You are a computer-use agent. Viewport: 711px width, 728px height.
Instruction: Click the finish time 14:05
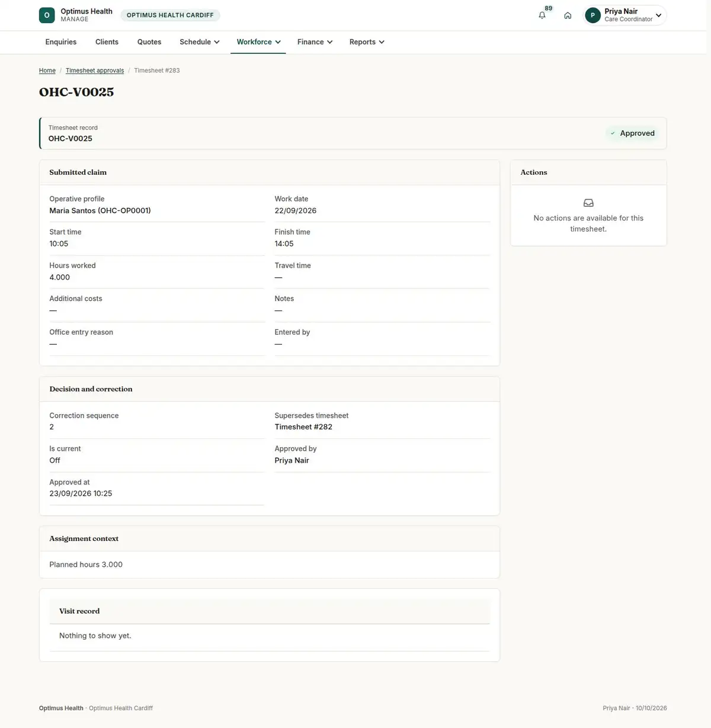pos(284,244)
